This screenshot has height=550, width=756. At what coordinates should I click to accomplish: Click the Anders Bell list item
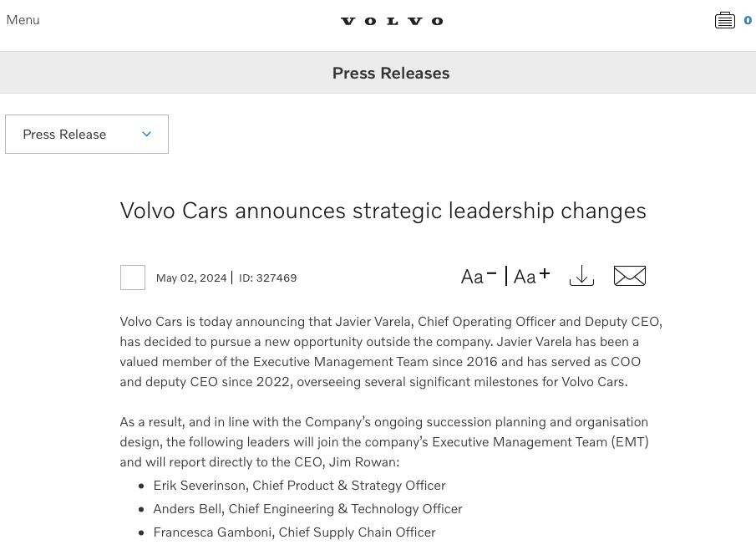tap(307, 508)
